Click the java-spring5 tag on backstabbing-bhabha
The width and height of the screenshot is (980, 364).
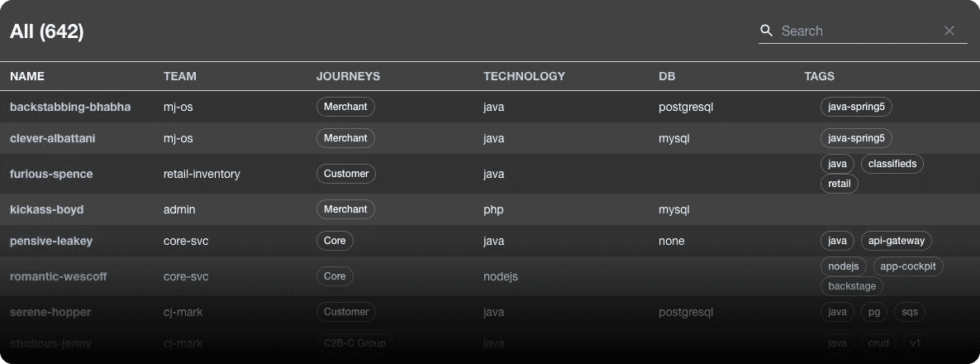[x=856, y=107]
